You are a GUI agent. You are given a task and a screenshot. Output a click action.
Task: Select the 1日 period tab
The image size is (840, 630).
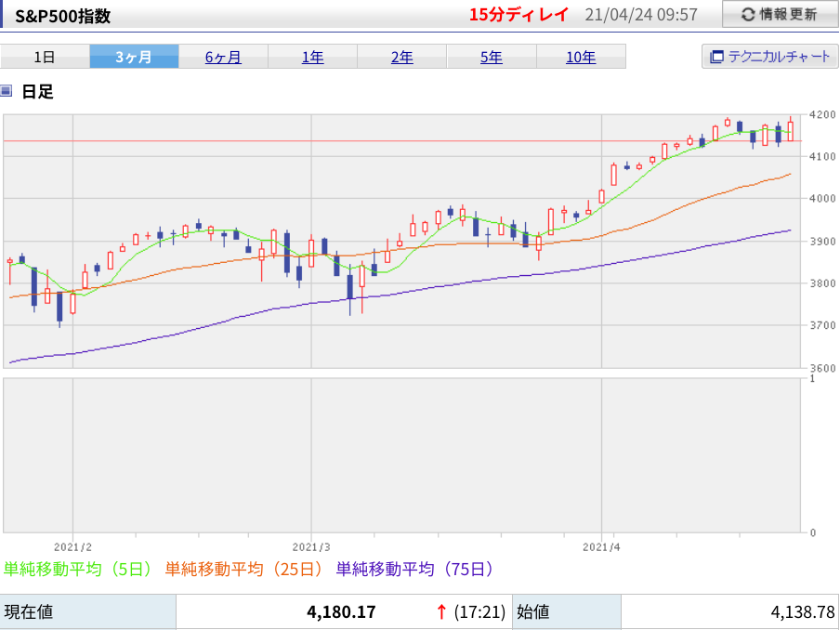45,57
